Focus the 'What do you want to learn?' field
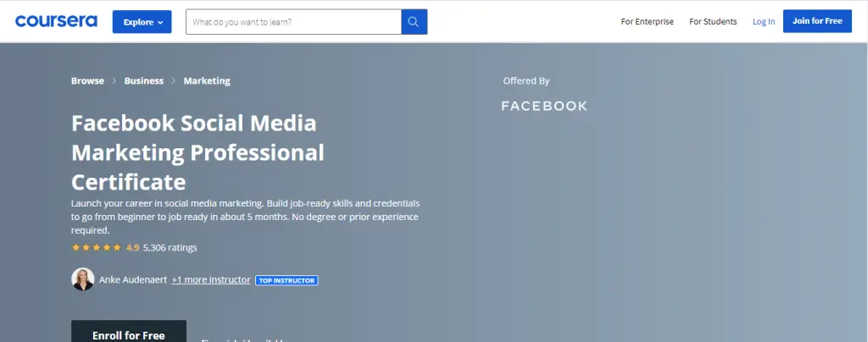The width and height of the screenshot is (868, 342). (293, 22)
